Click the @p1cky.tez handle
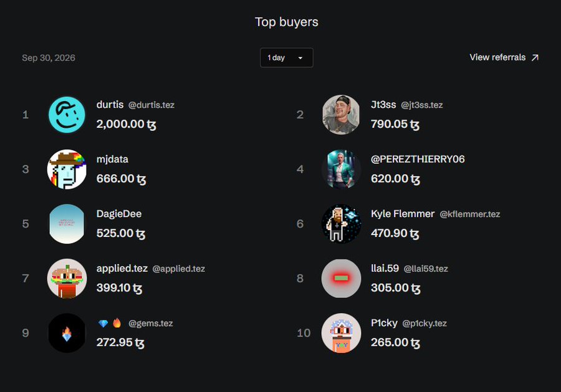 click(424, 323)
